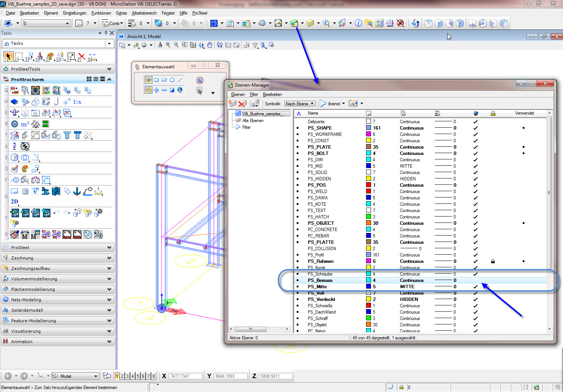Toggle the display checkmark for PS_OBJECT

pyautogui.click(x=475, y=223)
